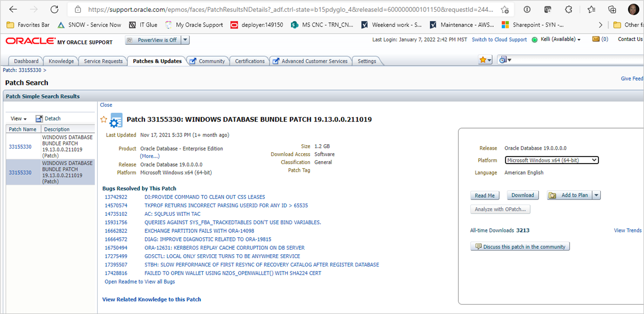This screenshot has width=644, height=314.
Task: Go back to the previous browser page
Action: coord(13,9)
